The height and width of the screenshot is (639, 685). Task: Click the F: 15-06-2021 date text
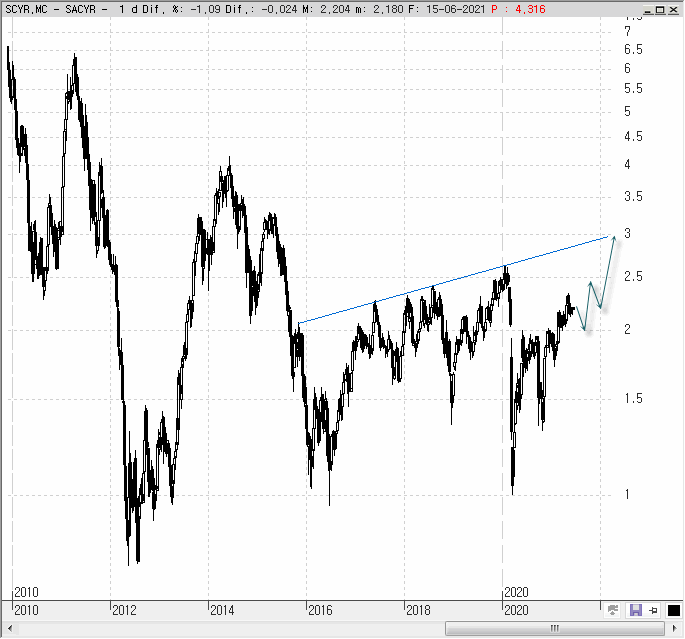coord(446,9)
